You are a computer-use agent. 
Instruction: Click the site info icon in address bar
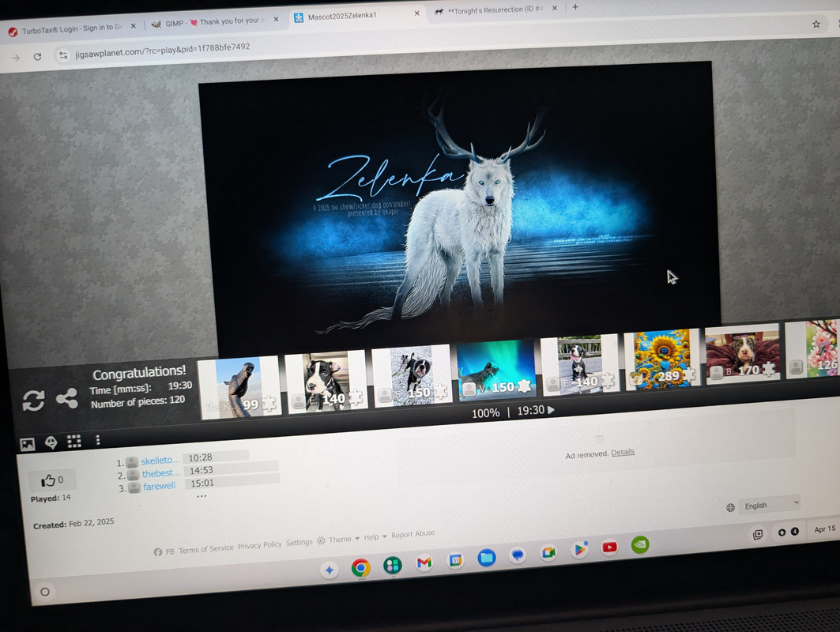(x=63, y=55)
